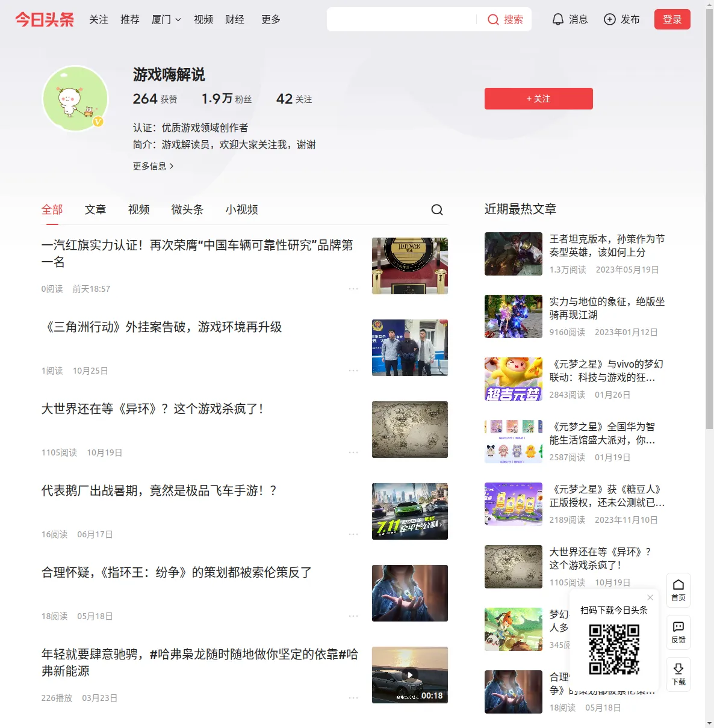Image resolution: width=714 pixels, height=728 pixels.
Task: Click the 今日头条 logo
Action: tap(45, 19)
